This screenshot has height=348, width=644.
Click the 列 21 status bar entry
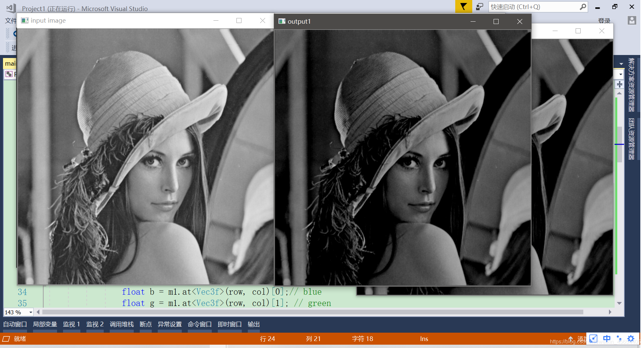click(313, 339)
